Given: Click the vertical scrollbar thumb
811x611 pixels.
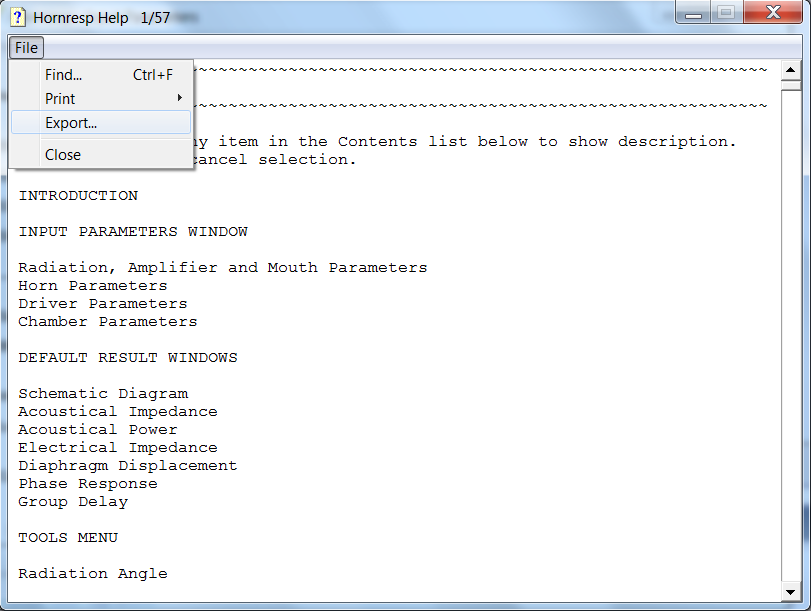Looking at the screenshot, I should click(x=790, y=85).
